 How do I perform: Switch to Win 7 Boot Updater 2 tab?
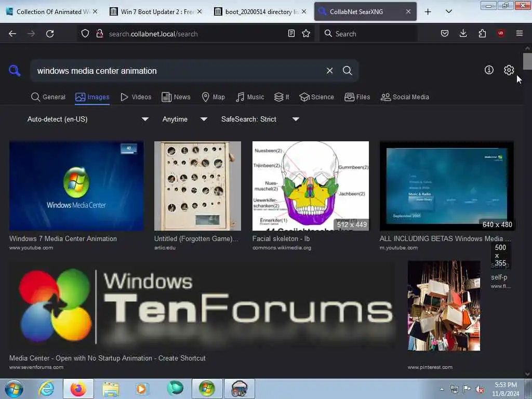click(x=156, y=11)
